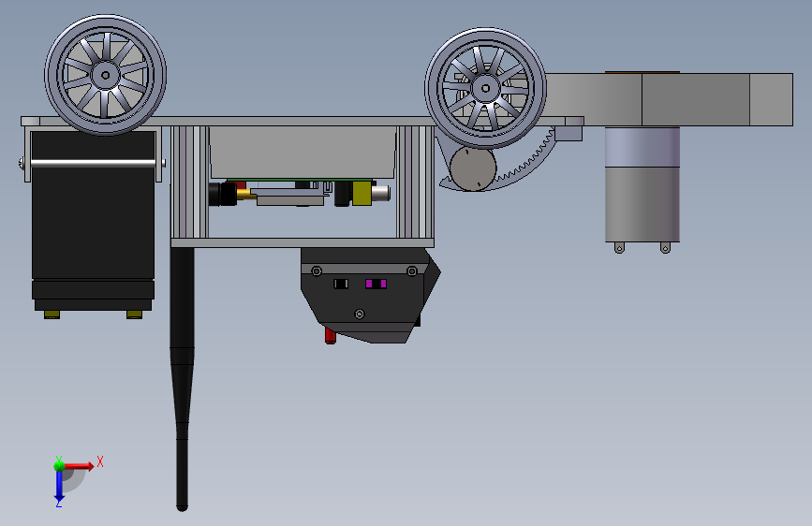Click the blue Z axis arrow
The height and width of the screenshot is (526, 812).
click(x=59, y=487)
